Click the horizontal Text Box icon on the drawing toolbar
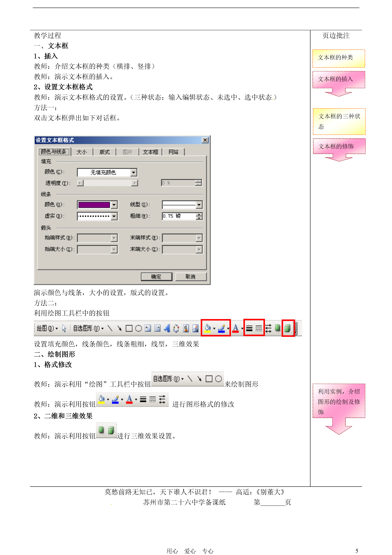 (x=148, y=328)
